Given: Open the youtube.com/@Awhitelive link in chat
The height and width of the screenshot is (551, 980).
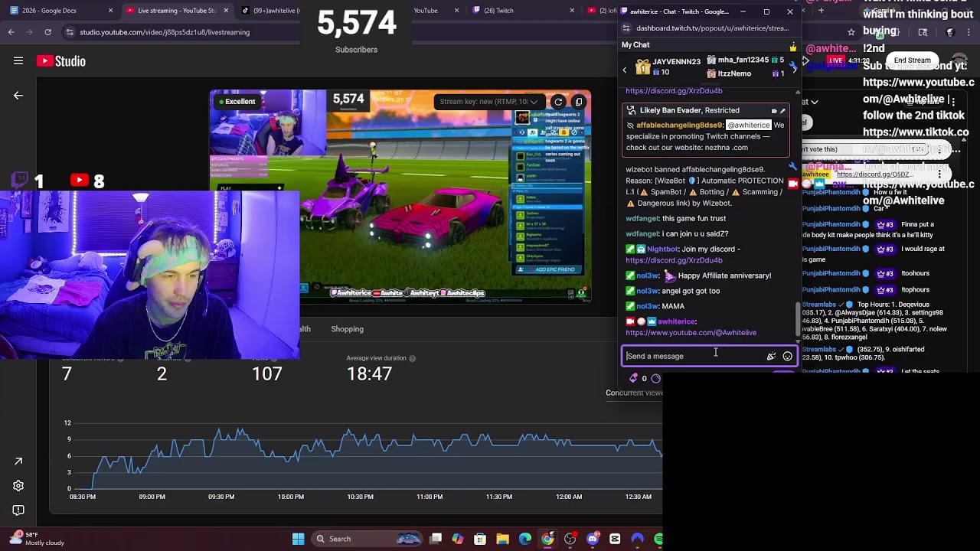Looking at the screenshot, I should (691, 333).
